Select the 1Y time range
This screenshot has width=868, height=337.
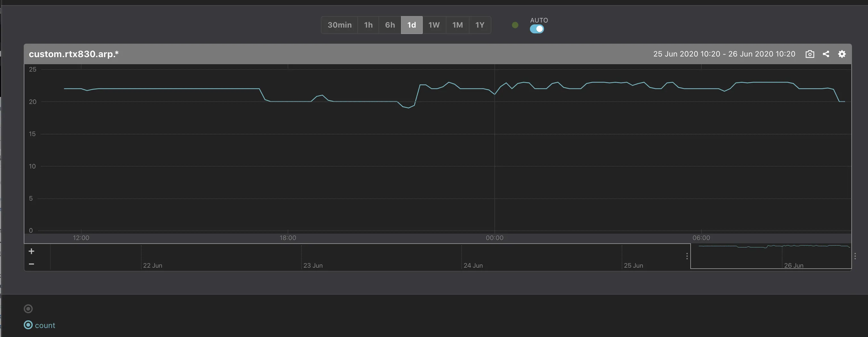pyautogui.click(x=480, y=25)
